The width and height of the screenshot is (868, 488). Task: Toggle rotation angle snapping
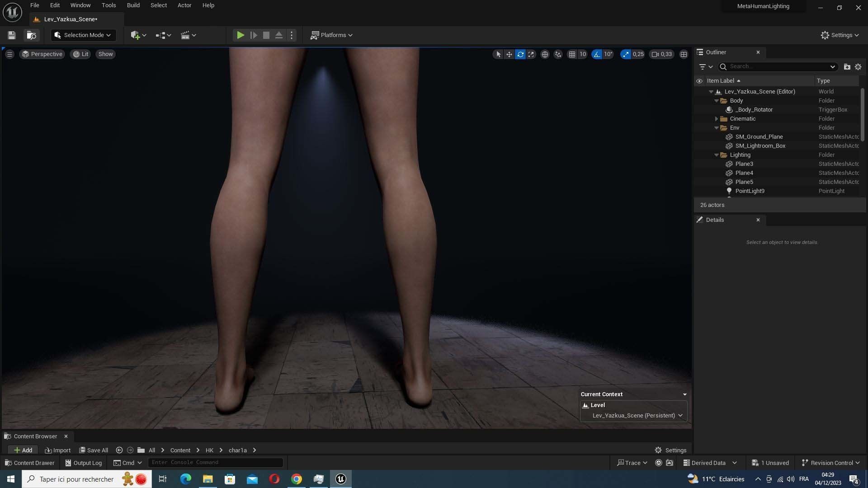(x=597, y=54)
